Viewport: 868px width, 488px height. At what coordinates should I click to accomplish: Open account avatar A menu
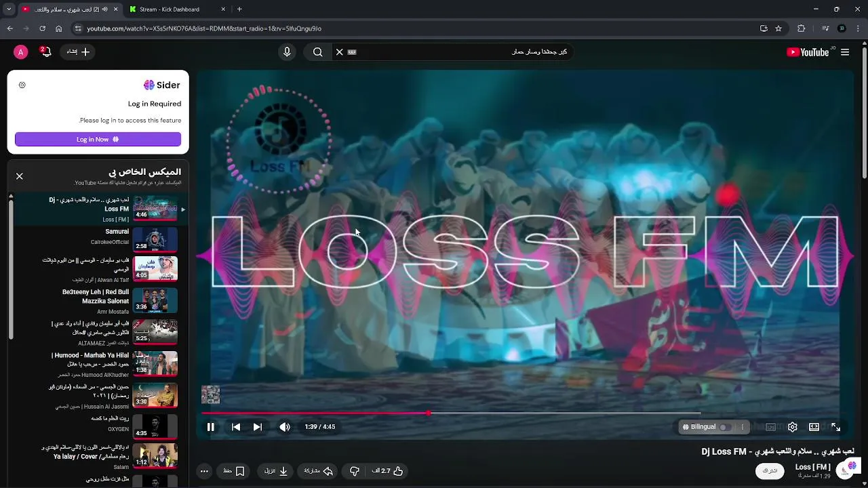[20, 52]
